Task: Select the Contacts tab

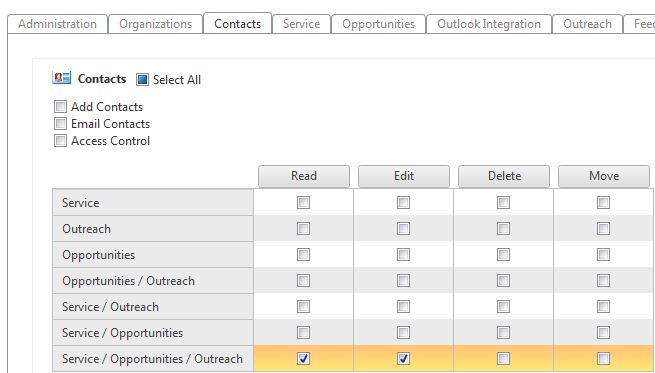Action: point(238,23)
